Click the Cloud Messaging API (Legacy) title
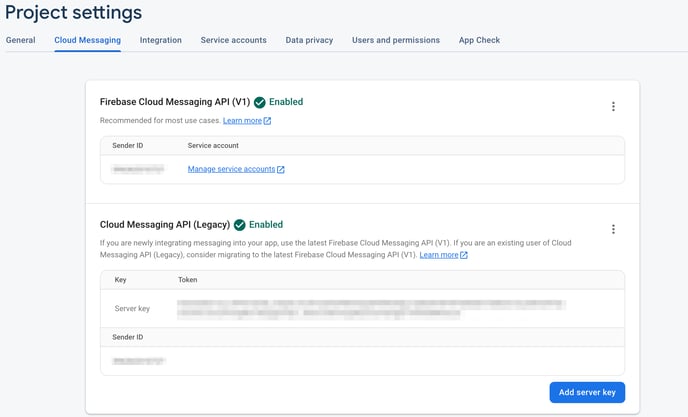Viewport: 688px width, 417px height. [165, 225]
